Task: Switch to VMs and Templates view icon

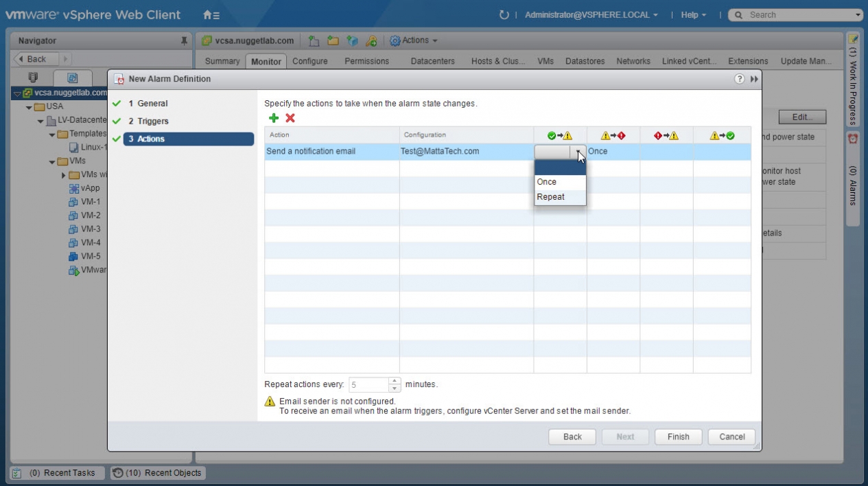Action: pos(72,78)
